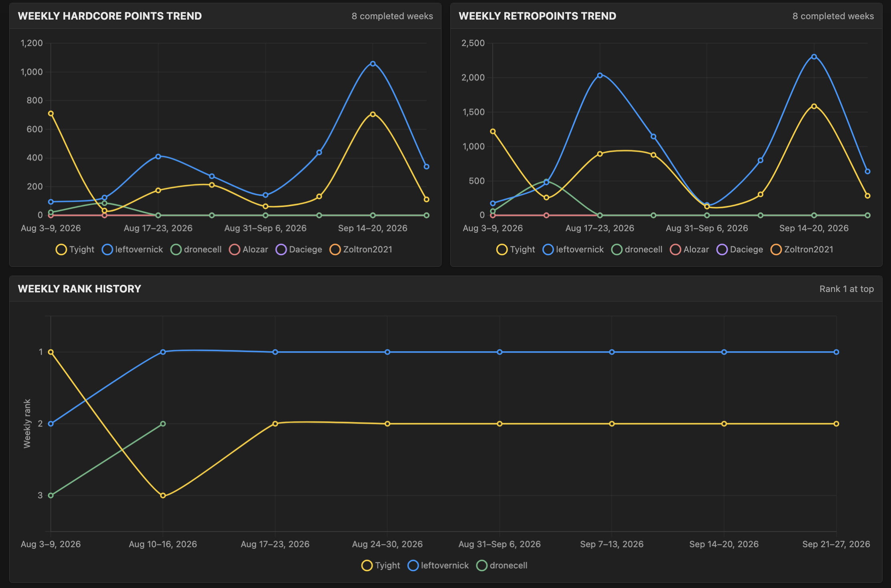
Task: Click Weekly Hardcore Points Trend heading
Action: click(110, 16)
